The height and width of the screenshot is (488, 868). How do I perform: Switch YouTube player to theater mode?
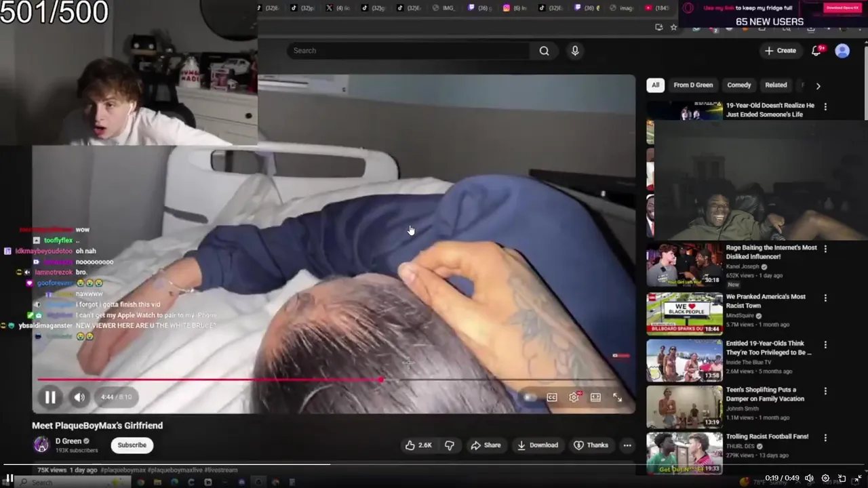click(x=595, y=397)
